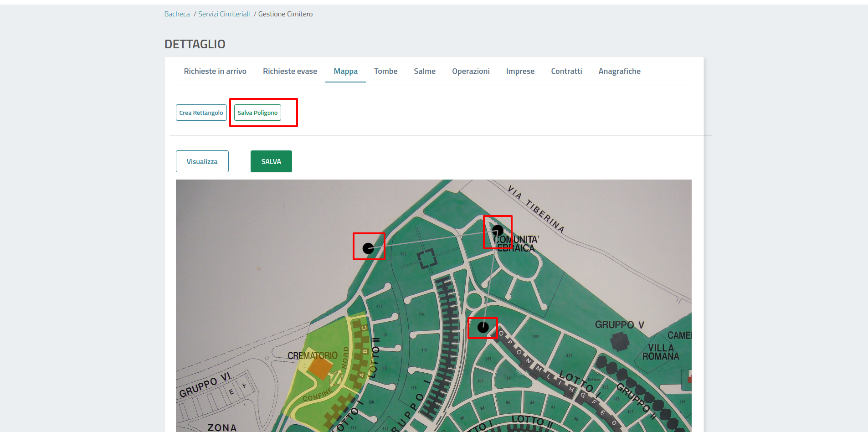Click the bottom polygon vertex dot on map
868x432 pixels.
(483, 327)
